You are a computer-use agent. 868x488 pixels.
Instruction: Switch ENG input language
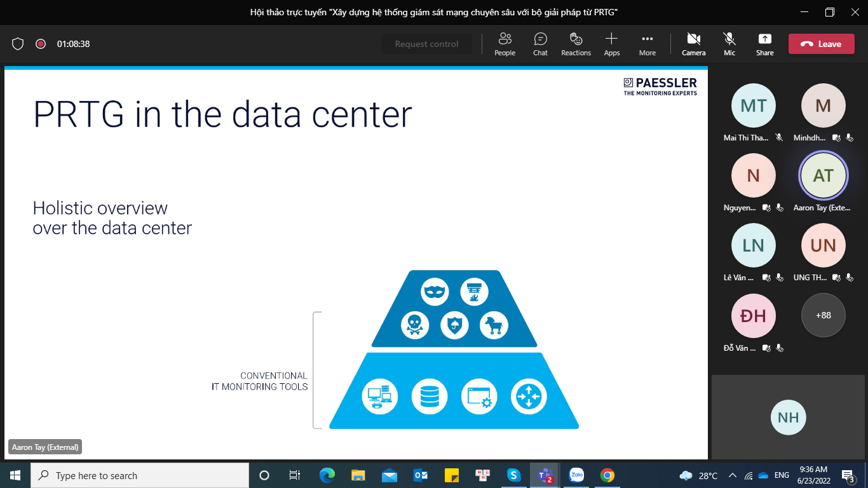[x=782, y=475]
